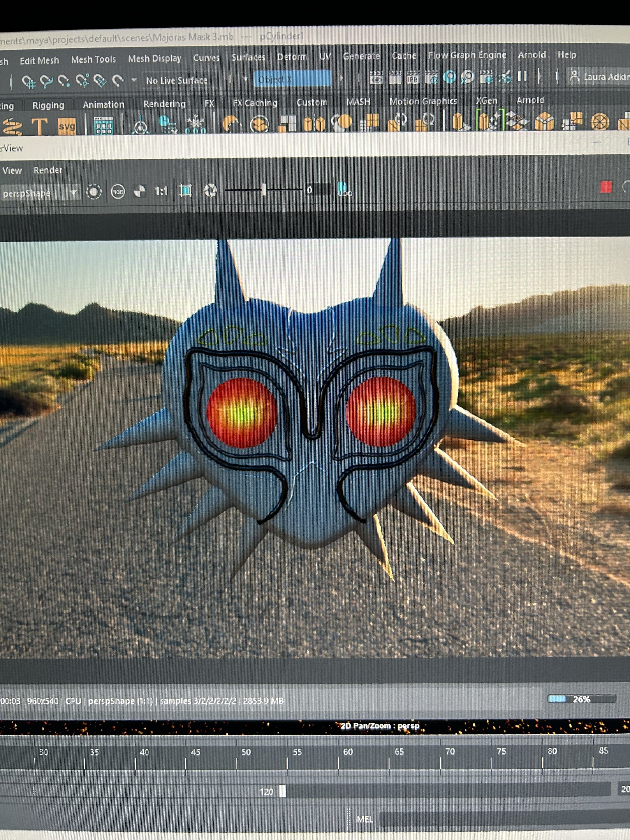Open the Generate menu
Viewport: 630px width, 840px height.
[361, 56]
